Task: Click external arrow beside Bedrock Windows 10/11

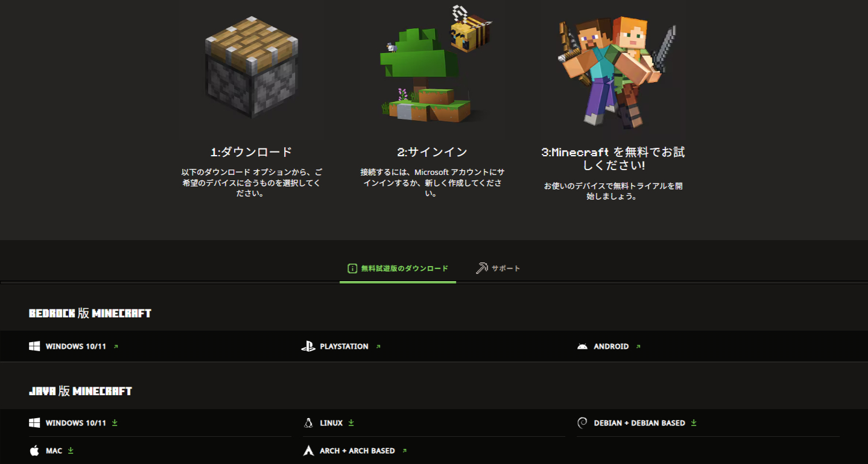Action: click(116, 346)
